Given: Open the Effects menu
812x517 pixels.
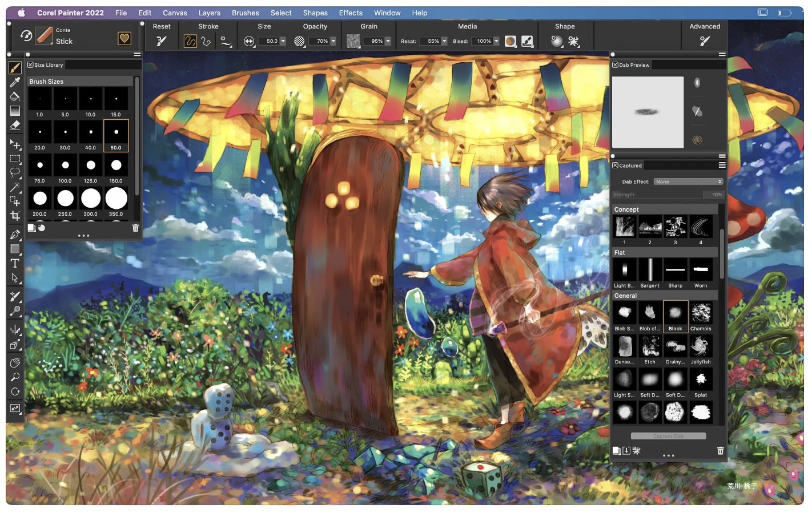Looking at the screenshot, I should 351,13.
